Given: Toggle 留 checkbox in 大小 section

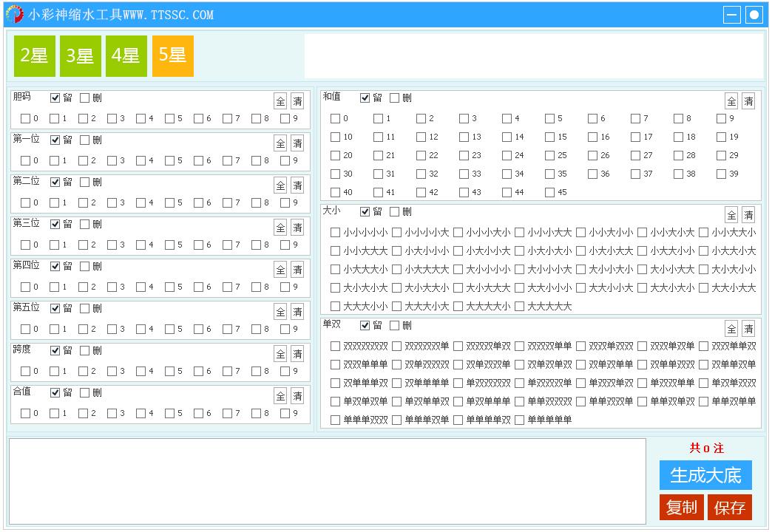Looking at the screenshot, I should [x=365, y=211].
